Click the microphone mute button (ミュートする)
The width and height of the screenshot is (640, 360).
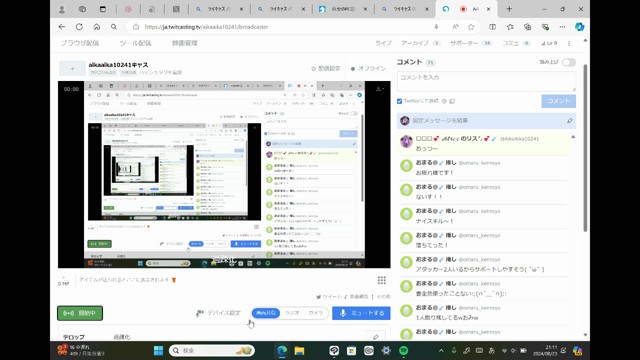[361, 313]
